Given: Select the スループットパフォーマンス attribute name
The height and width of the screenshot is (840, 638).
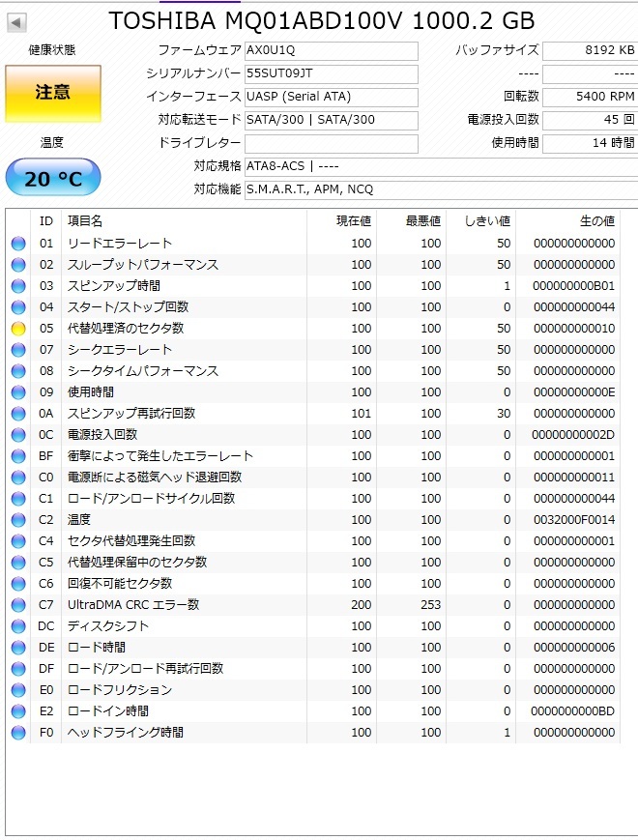Looking at the screenshot, I should (x=142, y=265).
